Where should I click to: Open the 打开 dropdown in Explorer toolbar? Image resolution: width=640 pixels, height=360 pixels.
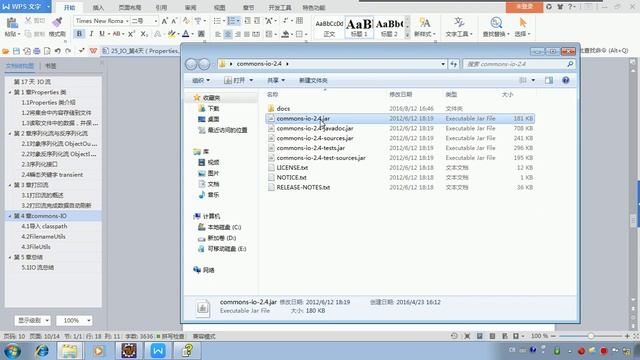coord(251,80)
